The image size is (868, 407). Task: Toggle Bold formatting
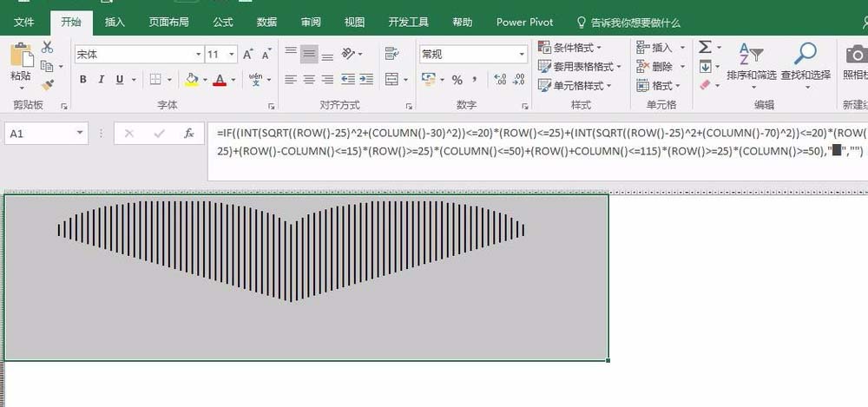coord(83,80)
